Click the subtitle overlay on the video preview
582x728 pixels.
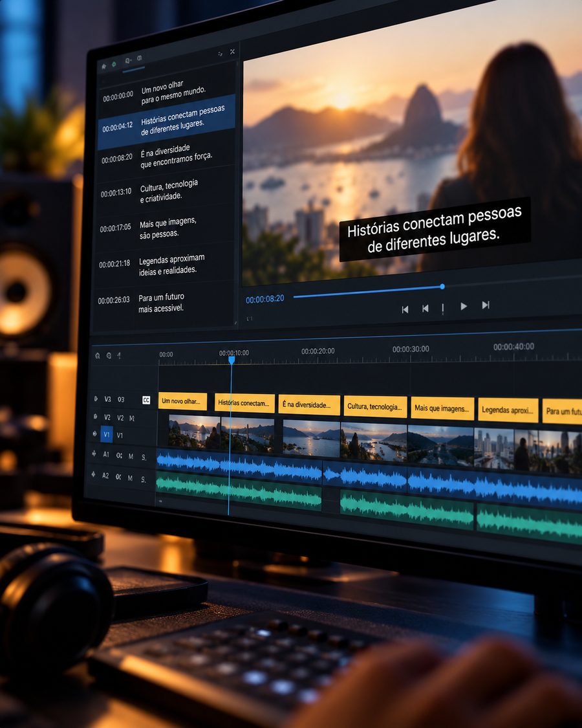(435, 229)
